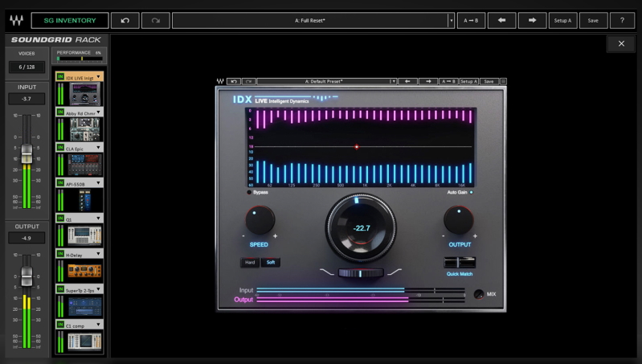This screenshot has height=364, width=642.
Task: Open the SuperTp 2-Tps plugin thumbnail
Action: [84, 306]
